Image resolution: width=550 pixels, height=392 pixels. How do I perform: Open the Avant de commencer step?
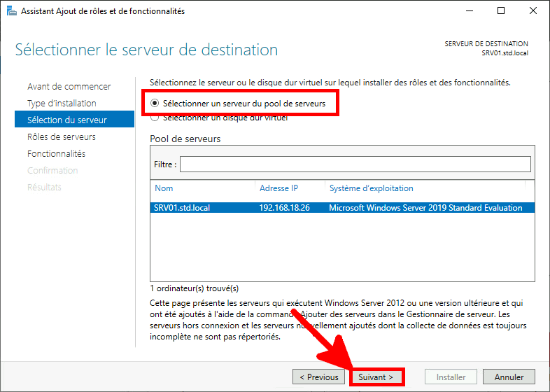click(x=69, y=86)
